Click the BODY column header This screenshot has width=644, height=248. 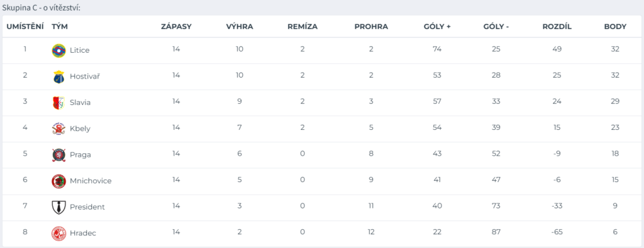pyautogui.click(x=615, y=26)
